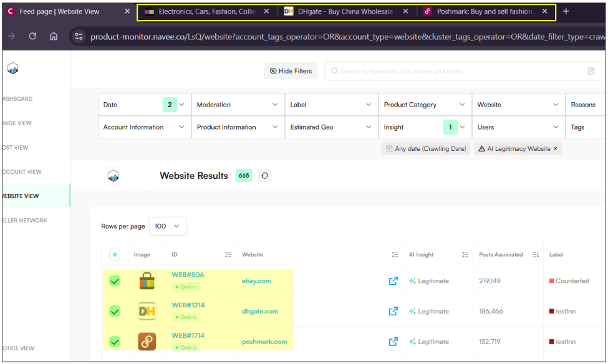
Task: Open the ebay.com website link
Action: pyautogui.click(x=256, y=281)
